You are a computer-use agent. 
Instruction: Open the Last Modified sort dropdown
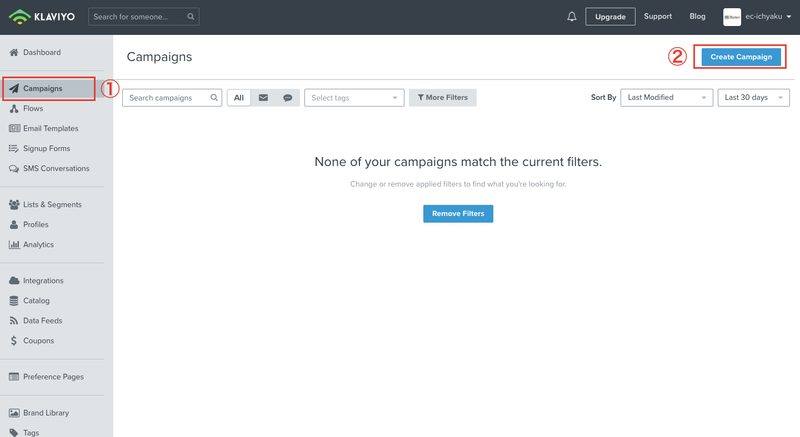click(x=666, y=97)
